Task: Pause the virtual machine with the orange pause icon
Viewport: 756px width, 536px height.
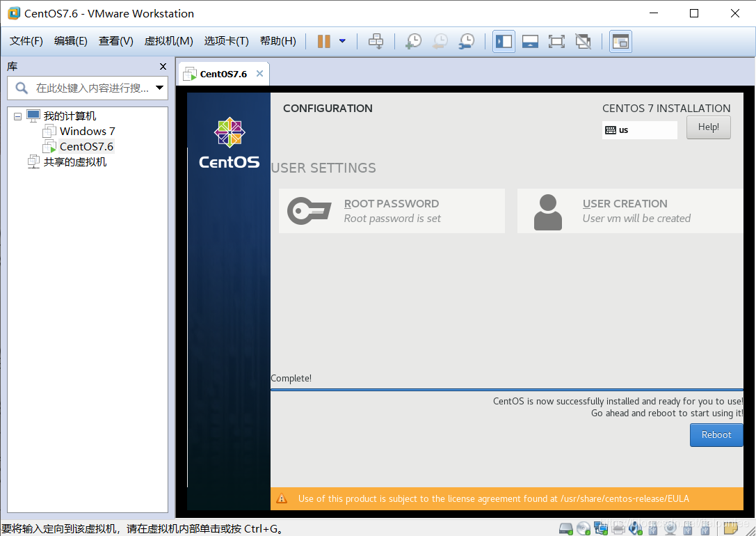Action: pos(324,41)
